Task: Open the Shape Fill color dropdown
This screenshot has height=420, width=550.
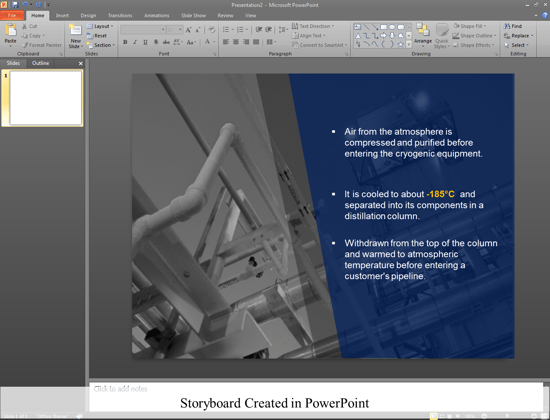Action: (x=470, y=26)
